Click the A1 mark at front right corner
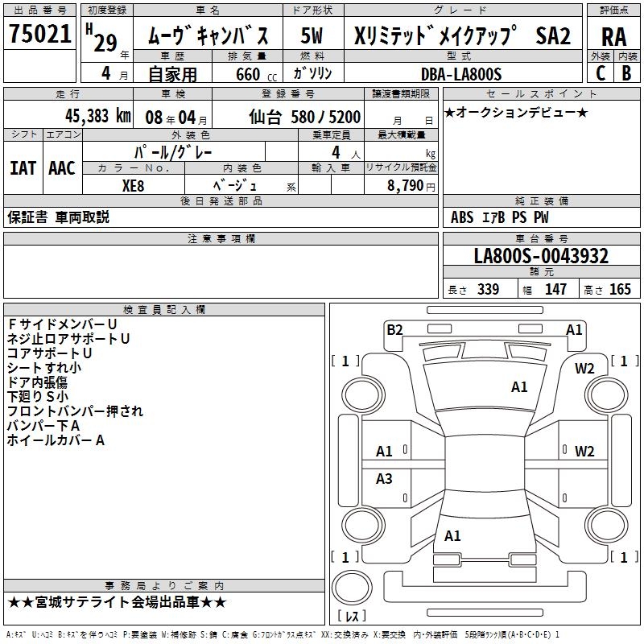644x644 pixels. (x=574, y=330)
